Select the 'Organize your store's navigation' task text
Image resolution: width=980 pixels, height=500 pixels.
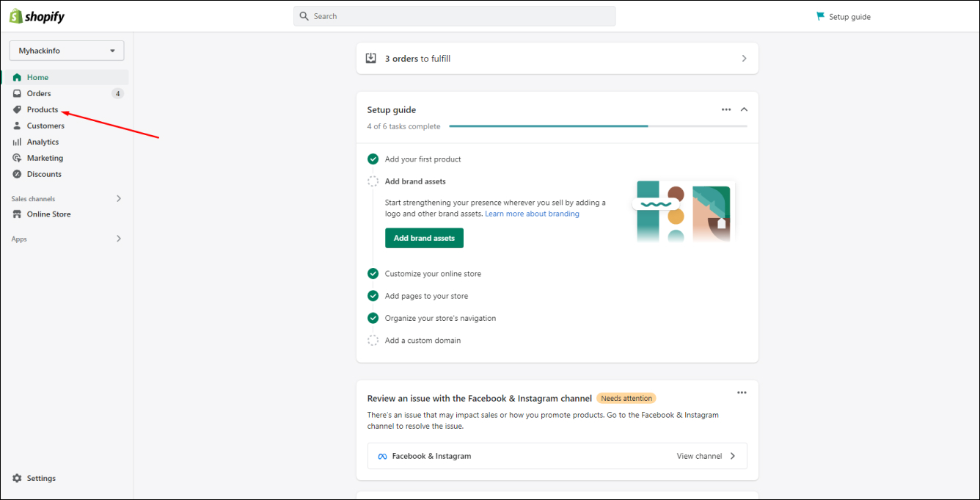coord(440,318)
